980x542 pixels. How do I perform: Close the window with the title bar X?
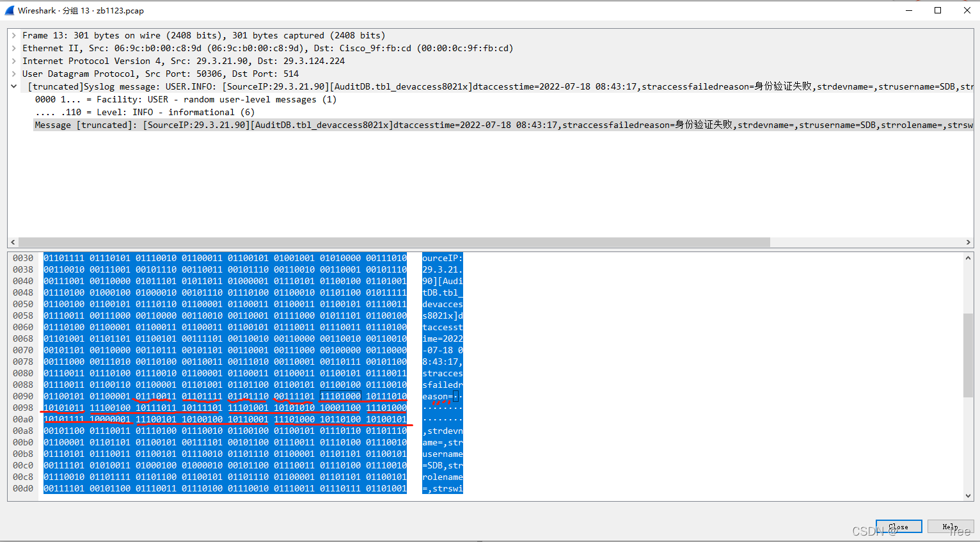pyautogui.click(x=967, y=10)
